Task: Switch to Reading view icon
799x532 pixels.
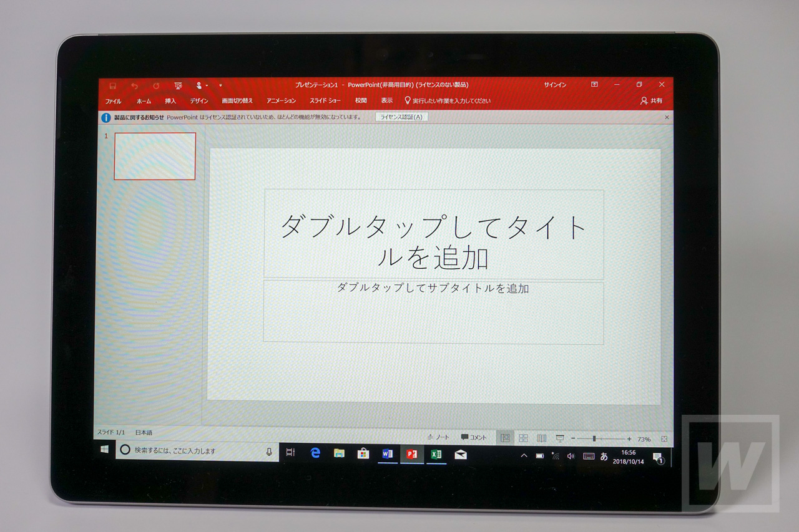Action: point(542,438)
